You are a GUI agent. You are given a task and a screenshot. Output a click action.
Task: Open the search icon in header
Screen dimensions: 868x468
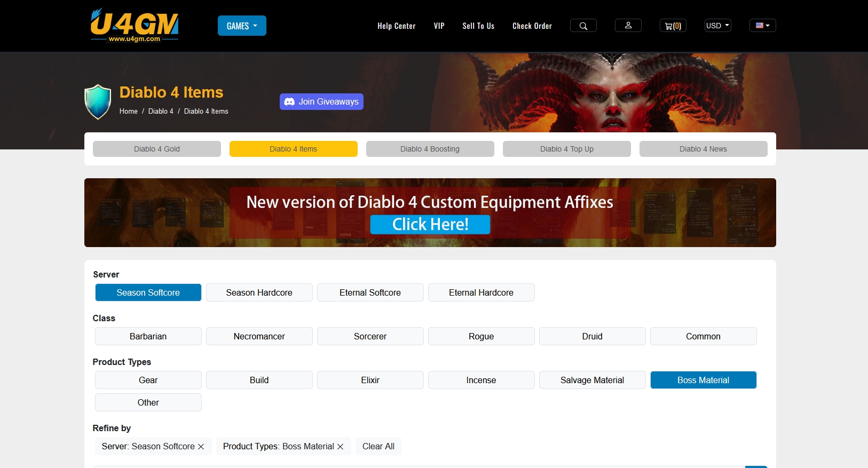(x=583, y=26)
